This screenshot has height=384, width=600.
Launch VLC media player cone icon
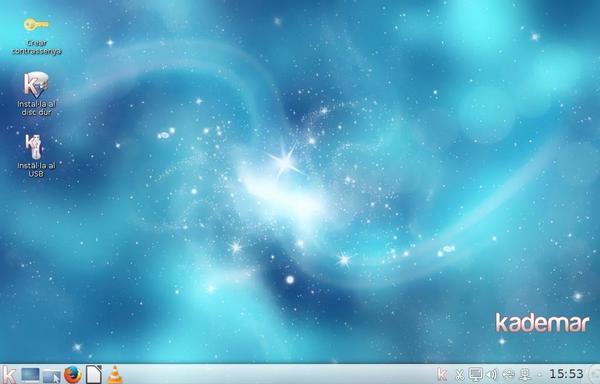point(114,374)
